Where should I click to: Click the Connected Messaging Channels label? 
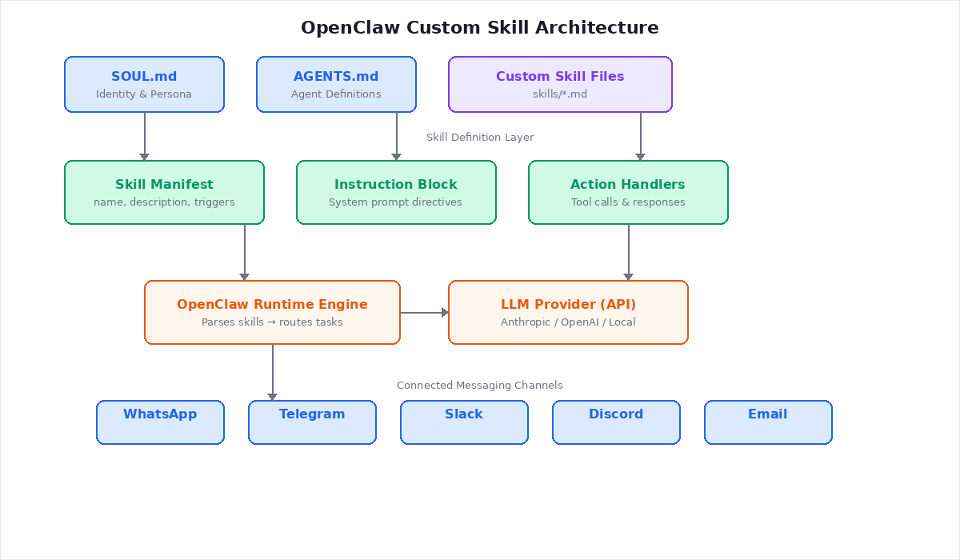coord(480,386)
